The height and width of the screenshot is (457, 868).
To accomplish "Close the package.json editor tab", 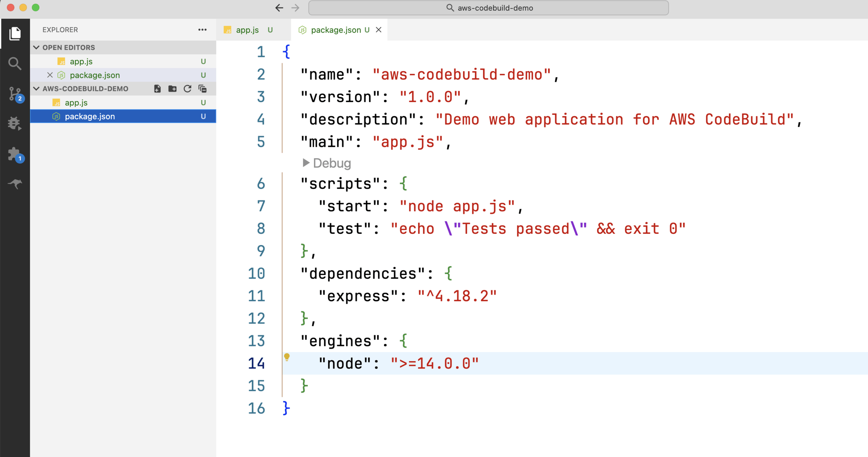I will pos(379,30).
